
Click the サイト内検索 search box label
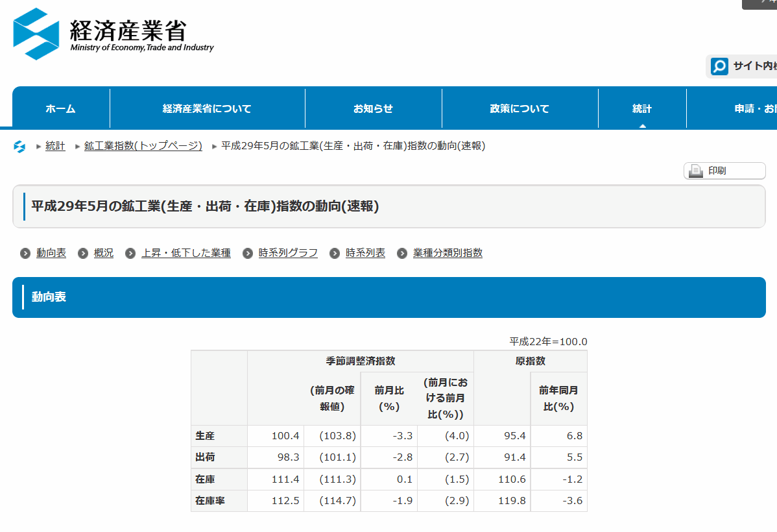point(755,66)
